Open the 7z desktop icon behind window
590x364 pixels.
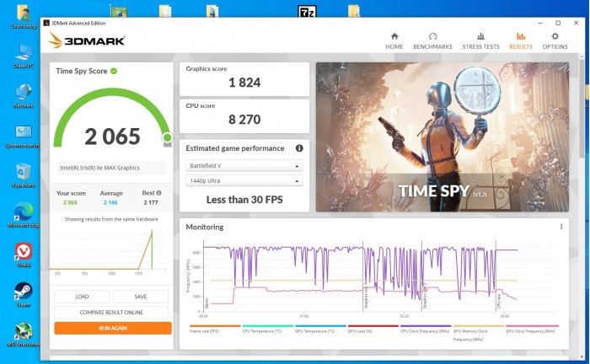(307, 11)
